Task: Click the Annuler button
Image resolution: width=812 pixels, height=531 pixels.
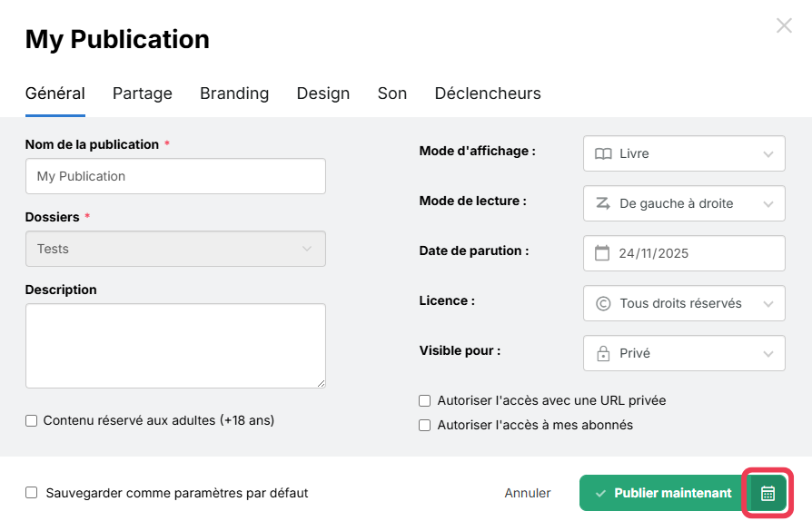Action: click(x=528, y=493)
